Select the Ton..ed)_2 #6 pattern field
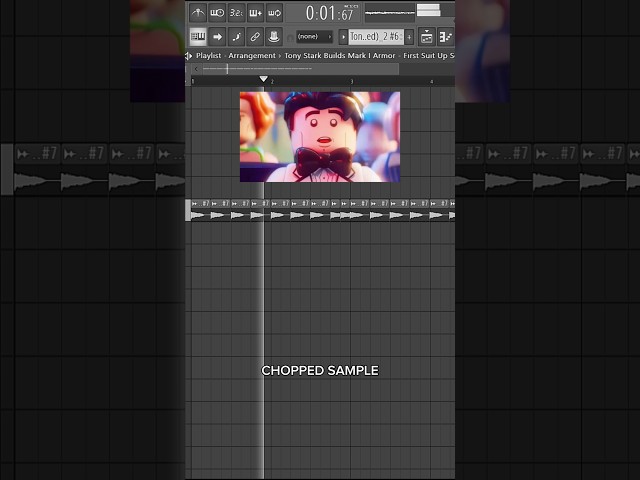 click(x=376, y=37)
